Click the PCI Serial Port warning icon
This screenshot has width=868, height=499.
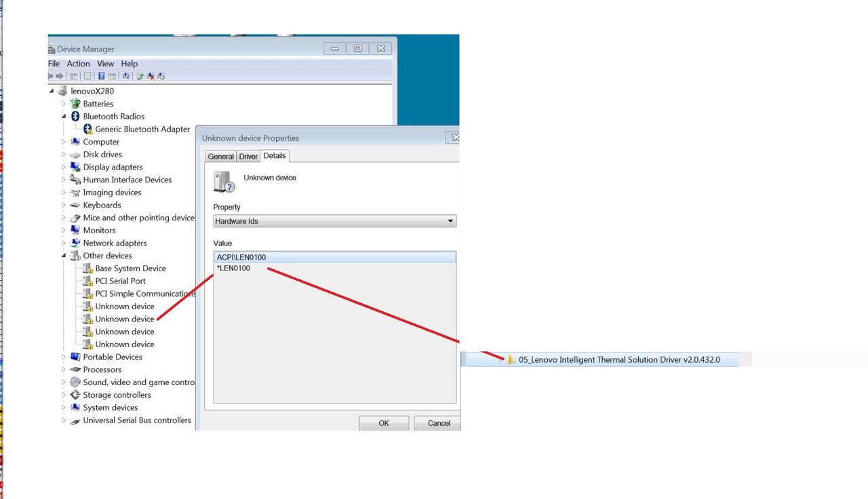87,281
